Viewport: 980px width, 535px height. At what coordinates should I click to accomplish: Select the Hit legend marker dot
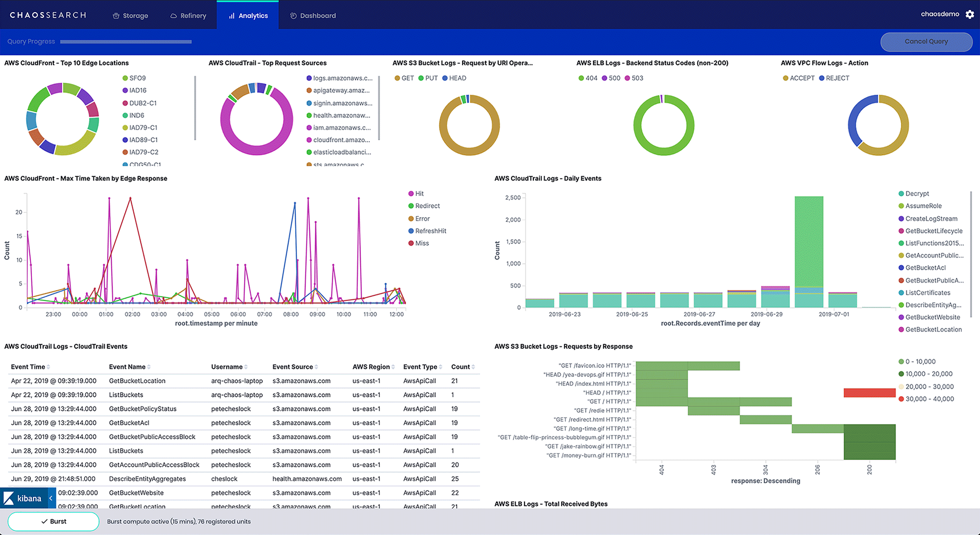pyautogui.click(x=410, y=193)
